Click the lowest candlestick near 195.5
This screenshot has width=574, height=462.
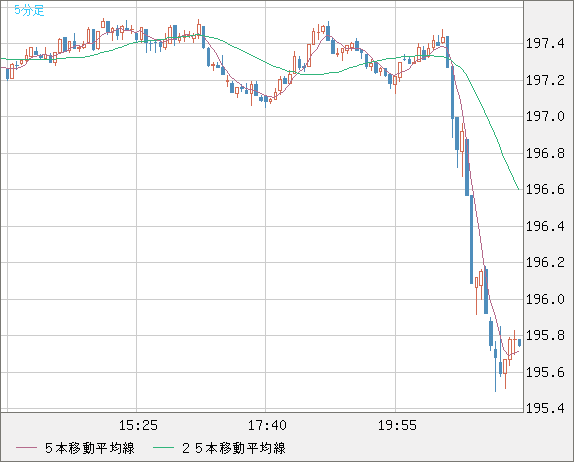tap(496, 366)
